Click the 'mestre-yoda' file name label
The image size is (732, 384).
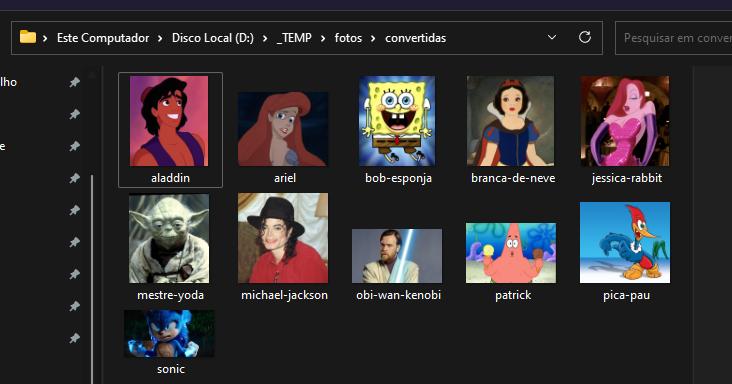tap(170, 295)
